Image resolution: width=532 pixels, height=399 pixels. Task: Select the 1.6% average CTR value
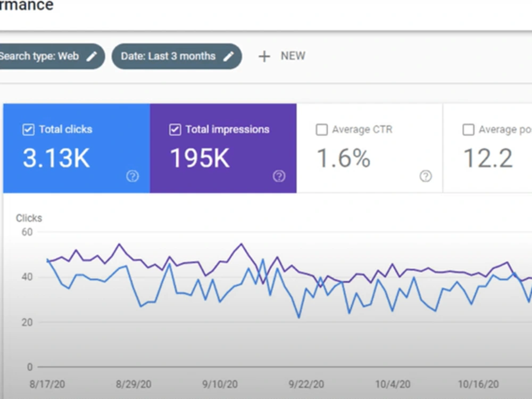click(x=343, y=158)
